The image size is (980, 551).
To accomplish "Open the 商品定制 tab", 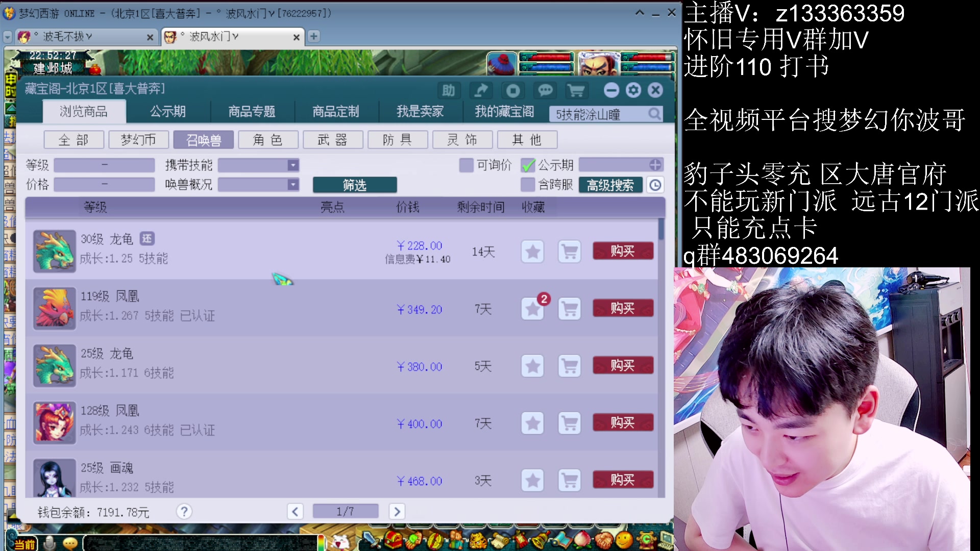I will 336,112.
